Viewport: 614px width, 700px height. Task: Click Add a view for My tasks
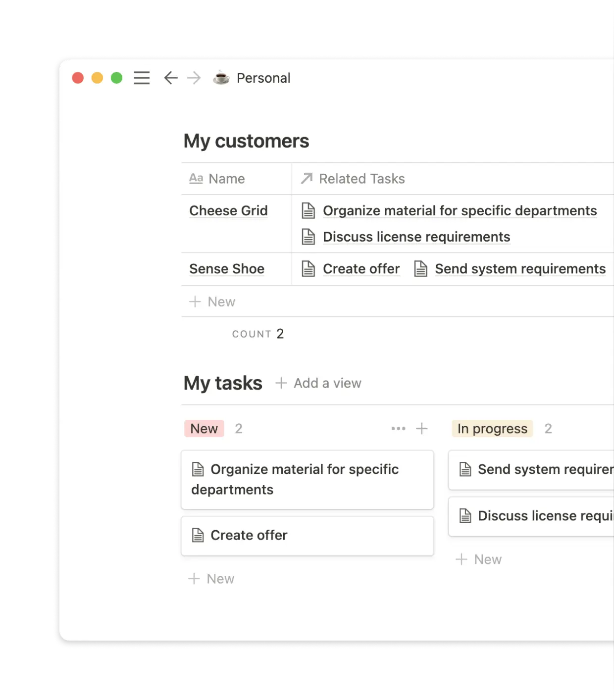click(x=319, y=383)
